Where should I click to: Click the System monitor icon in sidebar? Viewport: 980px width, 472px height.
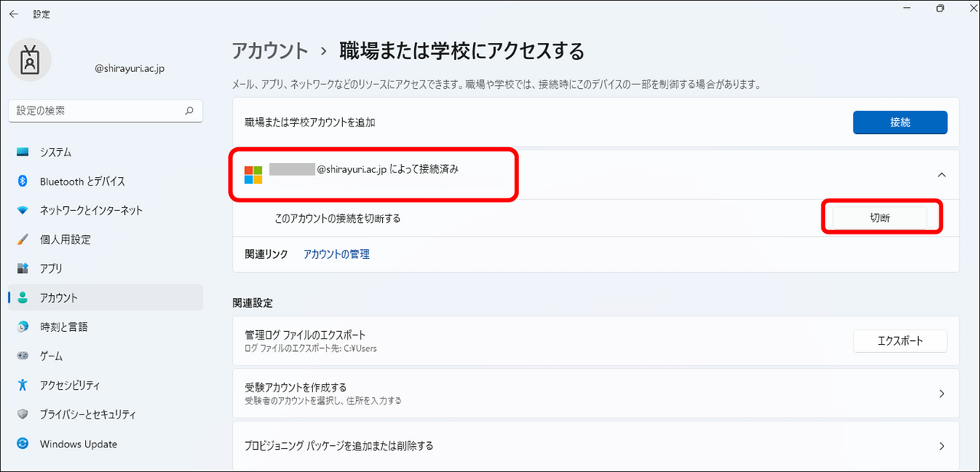click(23, 152)
